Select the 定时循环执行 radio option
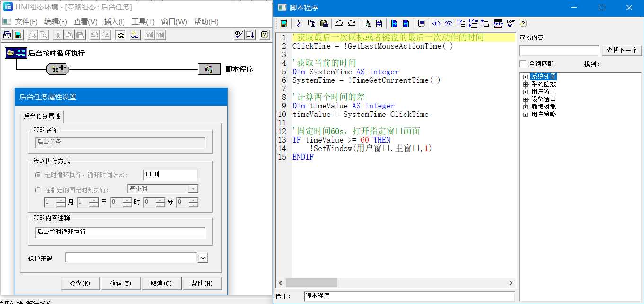 (38, 175)
